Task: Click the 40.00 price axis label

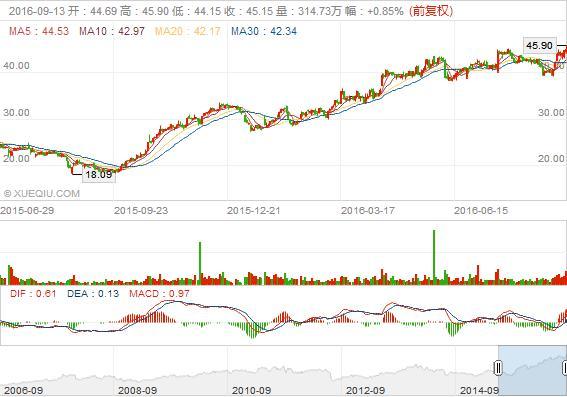Action: (x=16, y=66)
